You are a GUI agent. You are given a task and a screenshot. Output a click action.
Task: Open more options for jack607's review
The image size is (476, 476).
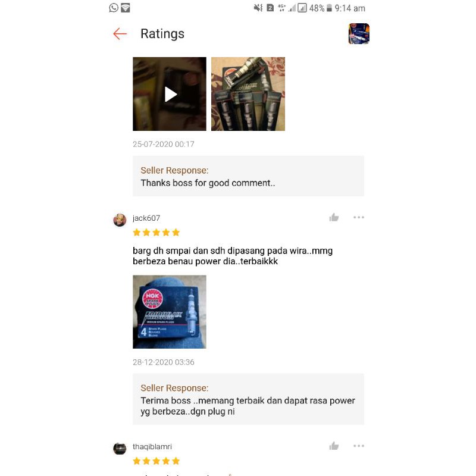coord(359,217)
